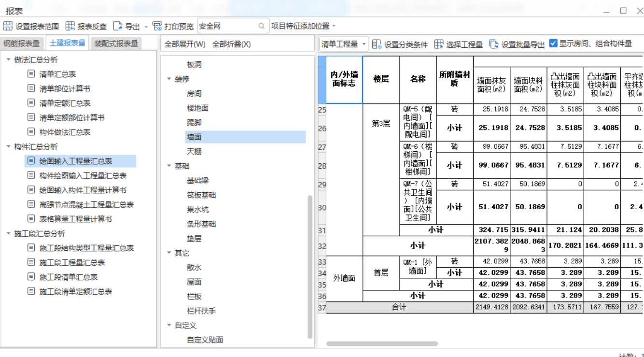The height and width of the screenshot is (357, 644).
Task: Click the report icon beside 施工段工程量汇总表
Action: [x=31, y=262]
